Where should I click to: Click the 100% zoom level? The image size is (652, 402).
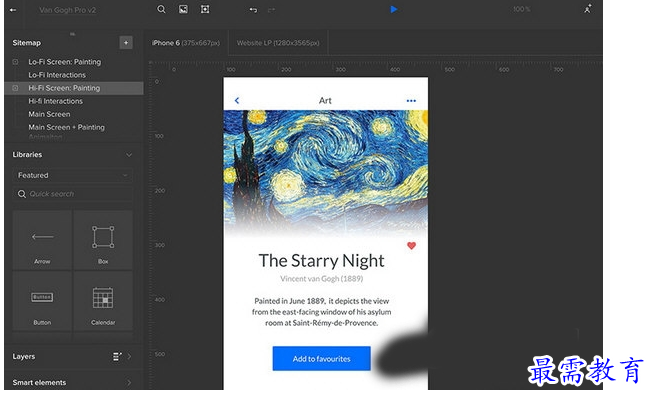pyautogui.click(x=521, y=9)
